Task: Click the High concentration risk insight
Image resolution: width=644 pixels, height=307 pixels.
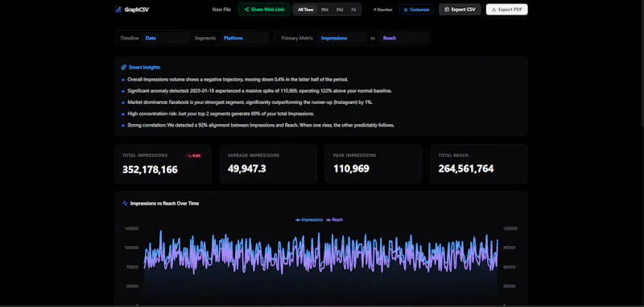Action: coord(221,114)
